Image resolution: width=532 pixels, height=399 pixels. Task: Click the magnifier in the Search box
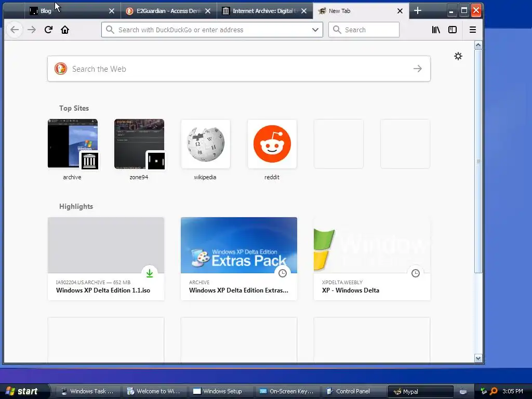(337, 30)
